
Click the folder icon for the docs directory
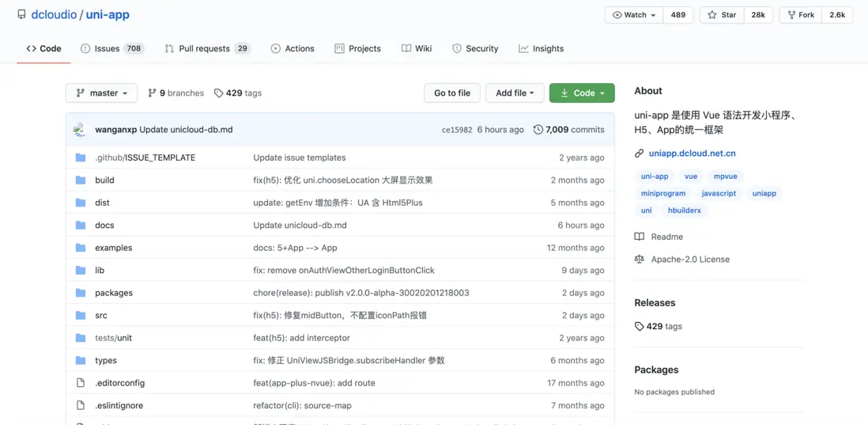coord(81,226)
